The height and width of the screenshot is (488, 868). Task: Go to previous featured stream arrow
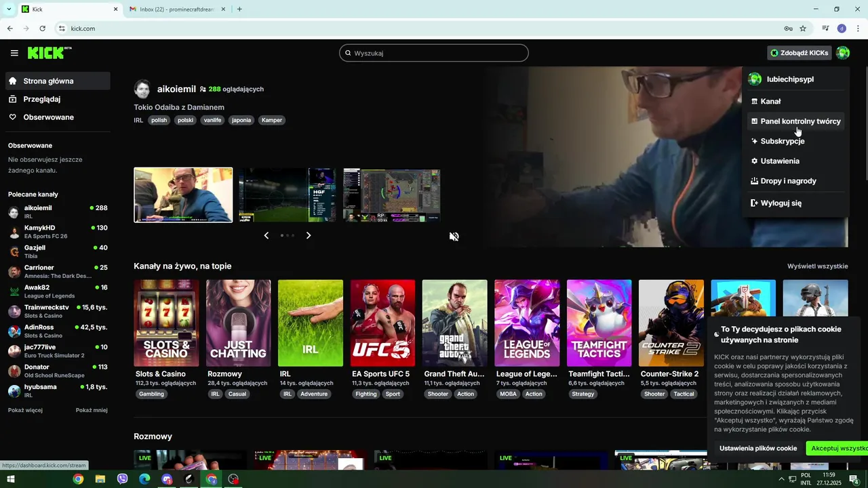266,235
